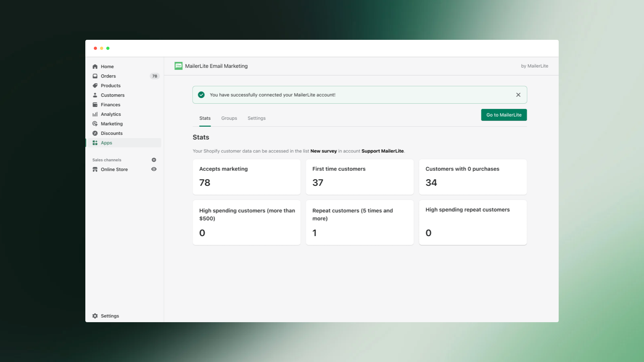The width and height of the screenshot is (644, 362).
Task: Click the MailerLite app logo
Action: (178, 66)
